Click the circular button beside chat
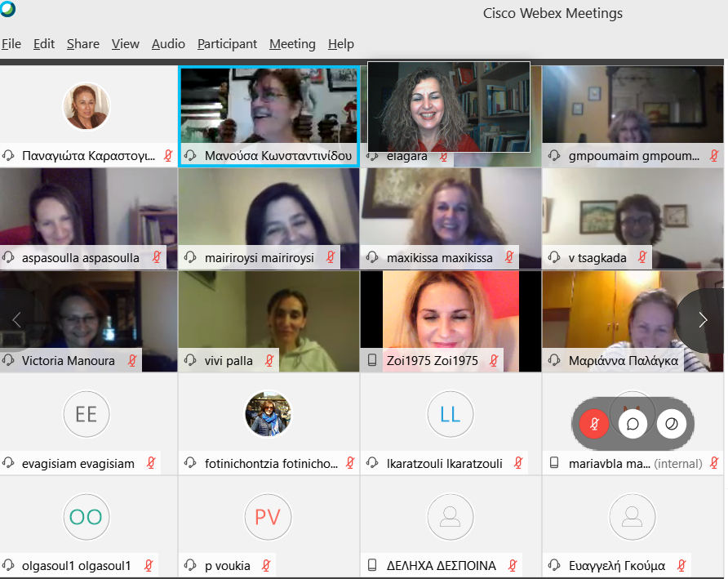This screenshot has height=579, width=728. click(672, 424)
